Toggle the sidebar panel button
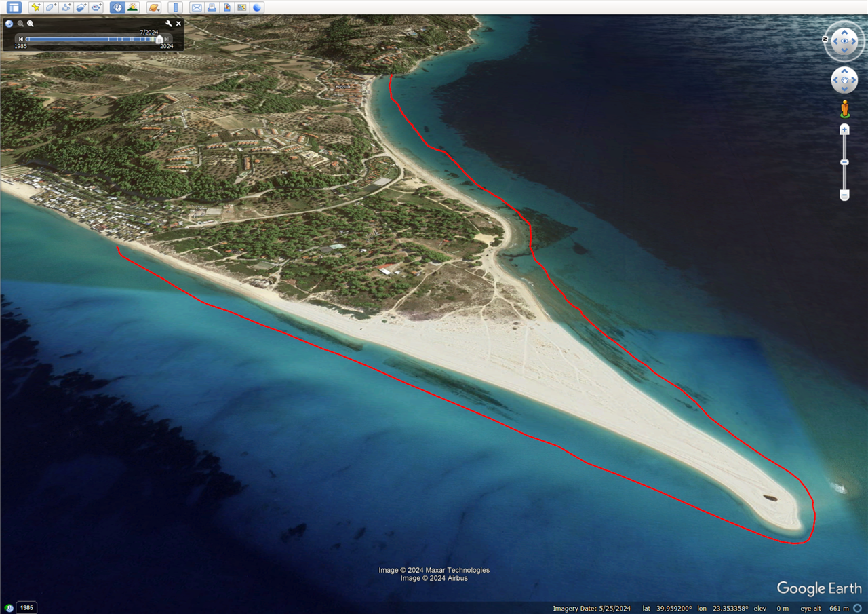The width and height of the screenshot is (868, 614). pyautogui.click(x=14, y=7)
